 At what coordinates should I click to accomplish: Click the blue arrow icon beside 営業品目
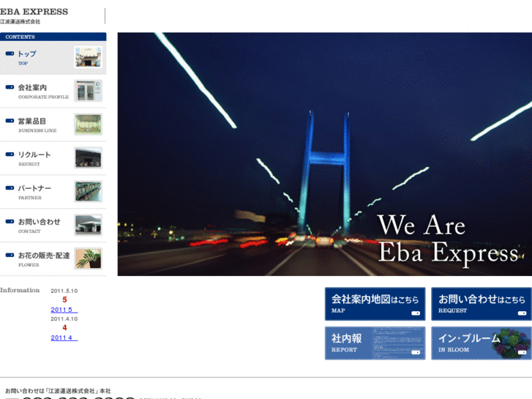(10, 121)
